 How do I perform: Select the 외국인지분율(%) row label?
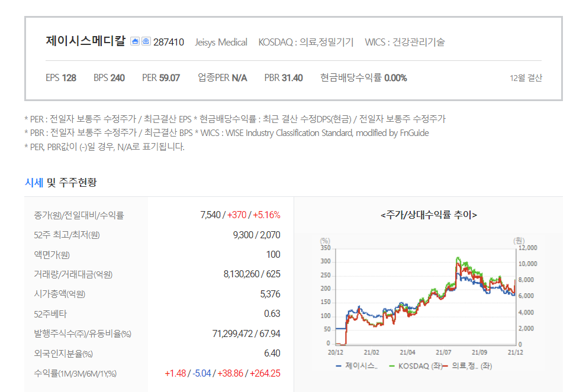click(x=63, y=354)
